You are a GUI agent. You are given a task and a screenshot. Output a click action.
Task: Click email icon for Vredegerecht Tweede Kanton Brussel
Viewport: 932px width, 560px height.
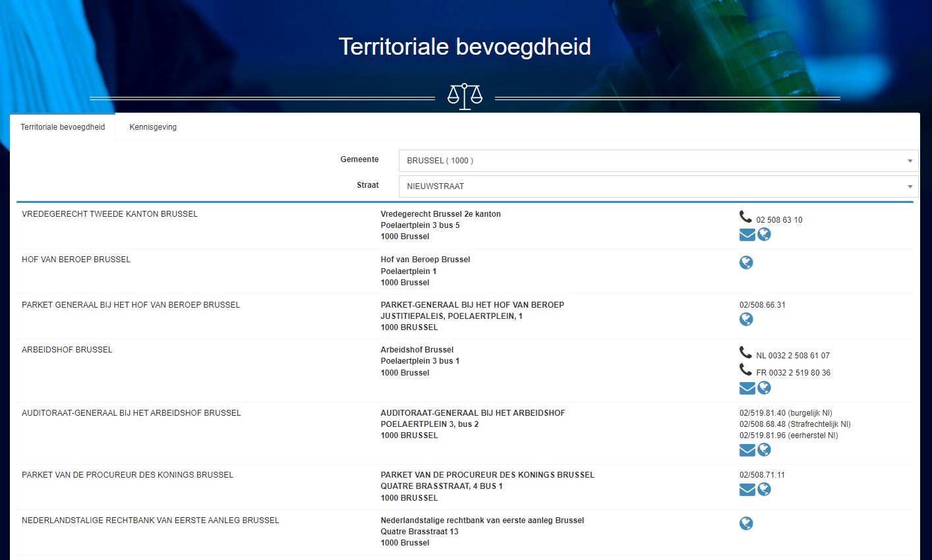pos(747,235)
